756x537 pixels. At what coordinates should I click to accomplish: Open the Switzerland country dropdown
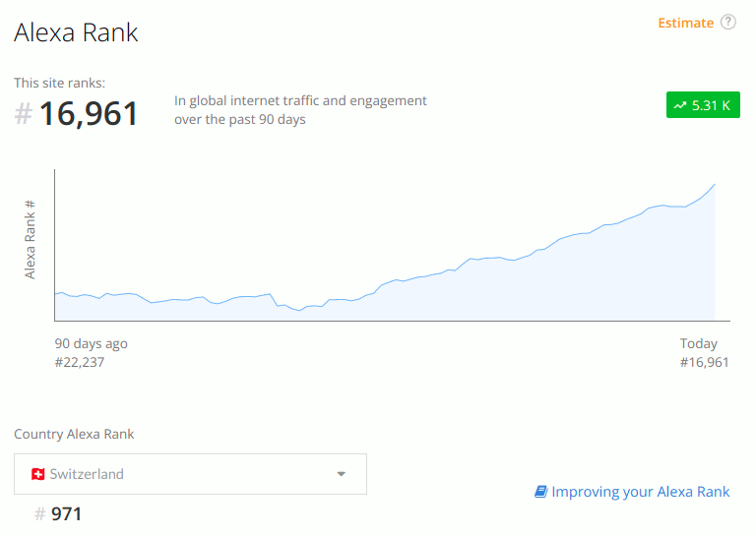pos(190,474)
